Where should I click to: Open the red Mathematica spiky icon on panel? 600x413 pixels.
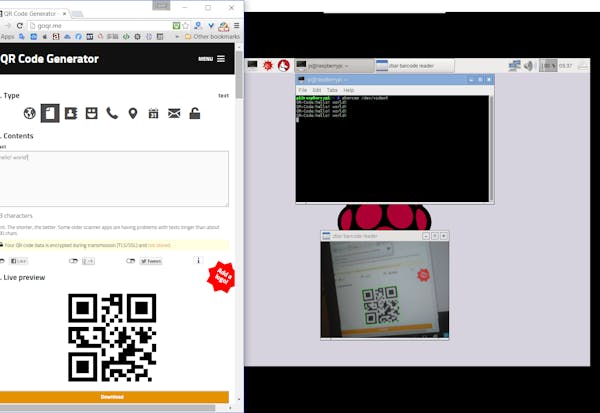point(268,65)
